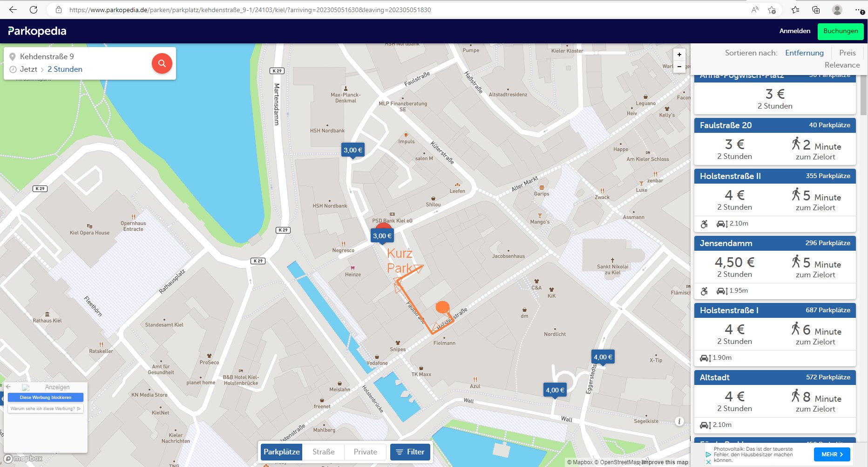
Task: Zoom in the map with plus button
Action: click(x=679, y=55)
